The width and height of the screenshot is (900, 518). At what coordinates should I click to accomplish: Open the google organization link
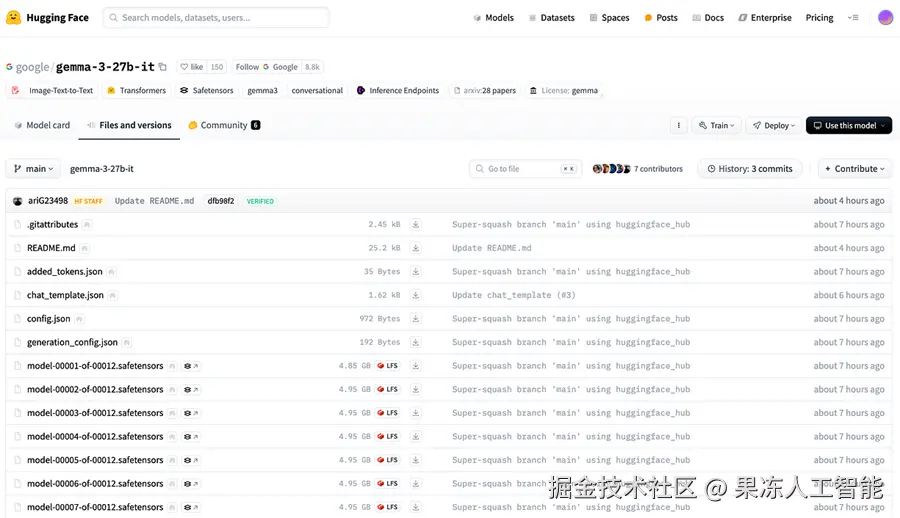click(x=32, y=67)
